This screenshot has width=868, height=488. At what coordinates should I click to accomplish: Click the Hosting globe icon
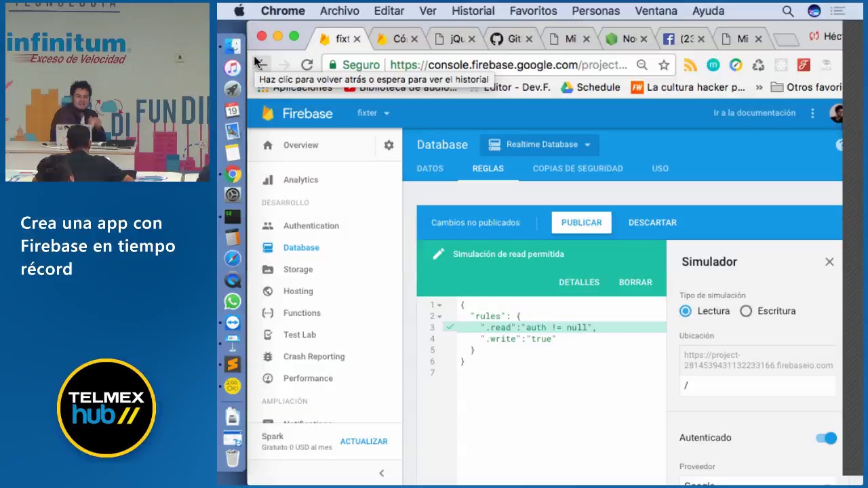point(268,291)
